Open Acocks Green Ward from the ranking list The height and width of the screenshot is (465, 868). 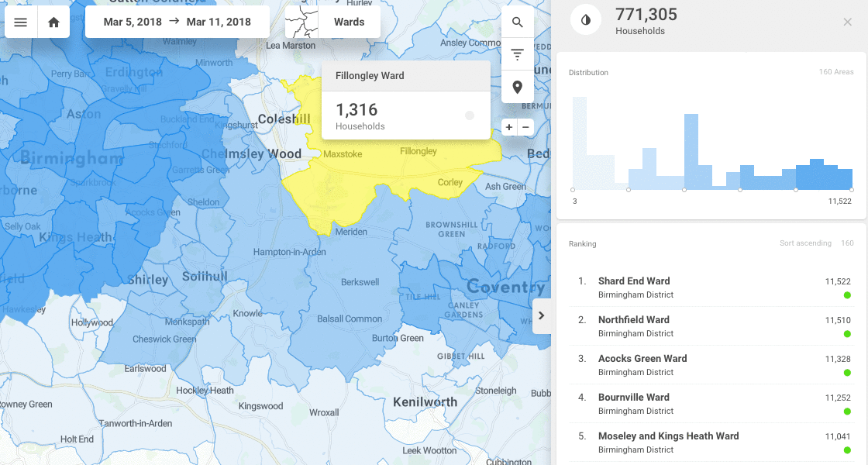(x=642, y=358)
